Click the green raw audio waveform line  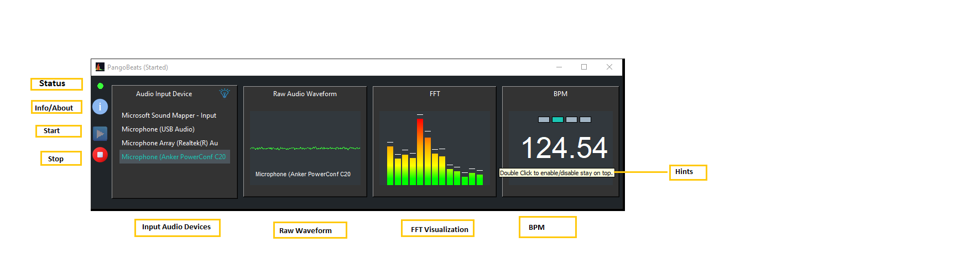coord(305,148)
